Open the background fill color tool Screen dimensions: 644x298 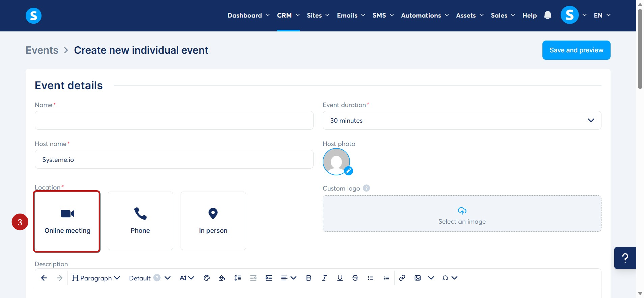[222, 278]
